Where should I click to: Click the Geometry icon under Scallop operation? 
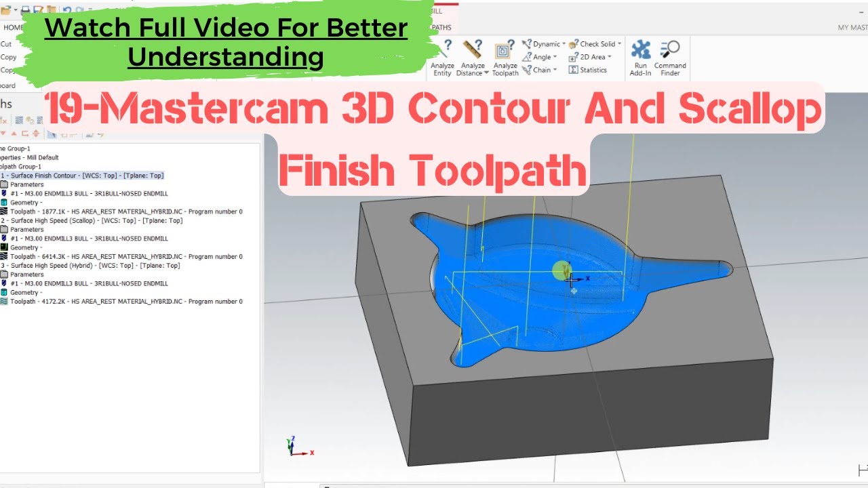tap(5, 247)
